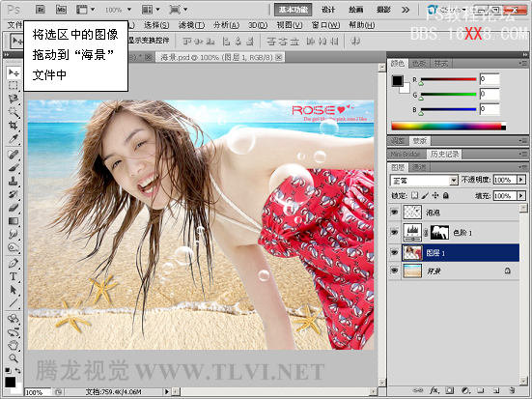Select the Crop tool

pos(14,125)
